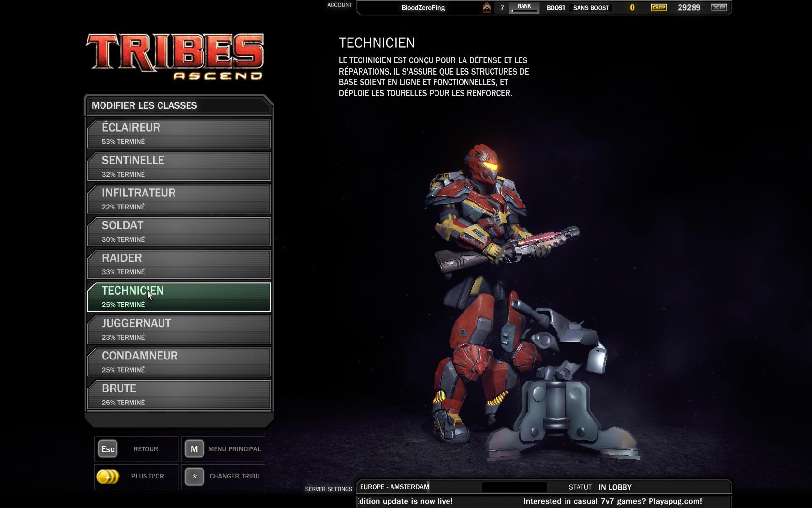Click the rank insignia icon
This screenshot has width=812, height=508.
tap(487, 8)
